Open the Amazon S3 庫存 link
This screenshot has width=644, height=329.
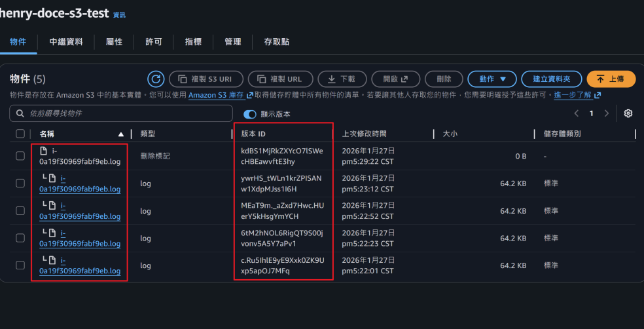pyautogui.click(x=216, y=96)
